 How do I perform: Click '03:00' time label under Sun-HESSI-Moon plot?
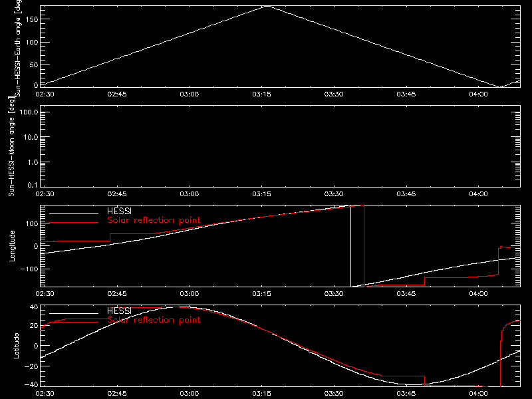pyautogui.click(x=190, y=194)
